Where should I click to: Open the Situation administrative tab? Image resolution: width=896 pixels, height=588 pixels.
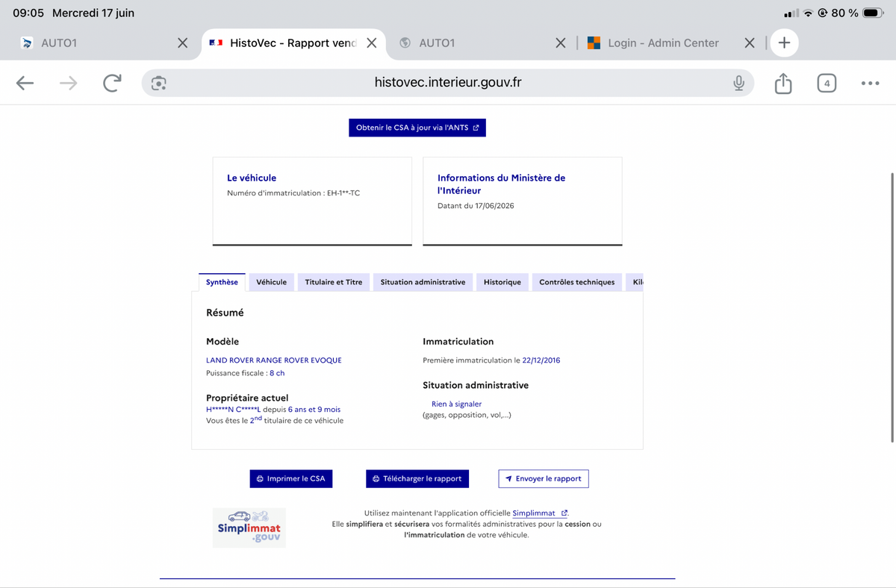[x=423, y=282]
